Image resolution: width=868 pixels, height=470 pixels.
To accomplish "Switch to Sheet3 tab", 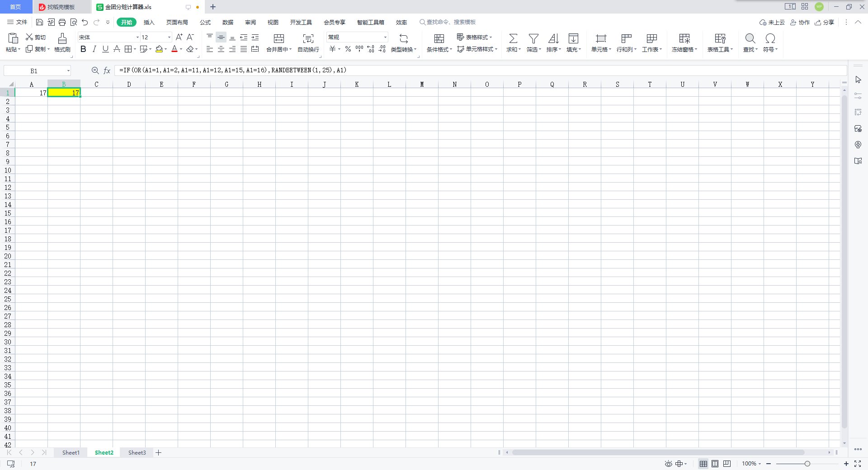I will pos(137,452).
